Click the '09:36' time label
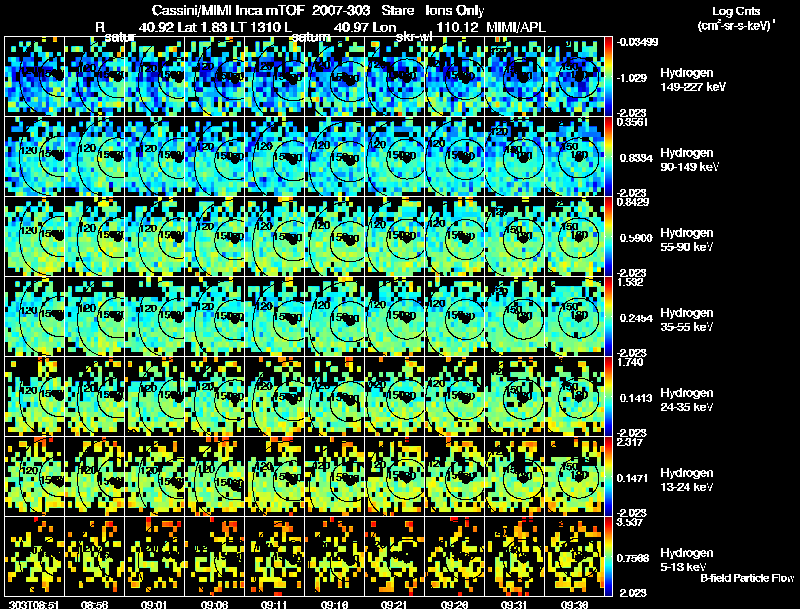Viewport: 800px width, 609px height. [x=574, y=604]
